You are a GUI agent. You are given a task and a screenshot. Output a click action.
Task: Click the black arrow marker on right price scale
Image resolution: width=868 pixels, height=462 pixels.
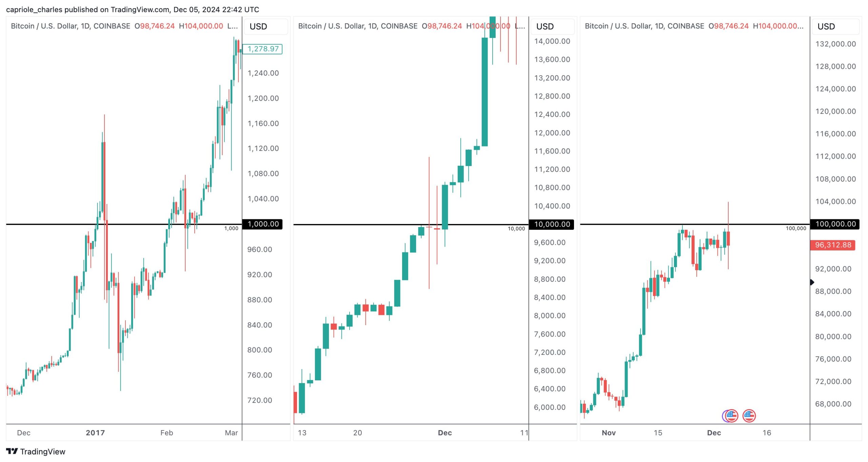812,282
